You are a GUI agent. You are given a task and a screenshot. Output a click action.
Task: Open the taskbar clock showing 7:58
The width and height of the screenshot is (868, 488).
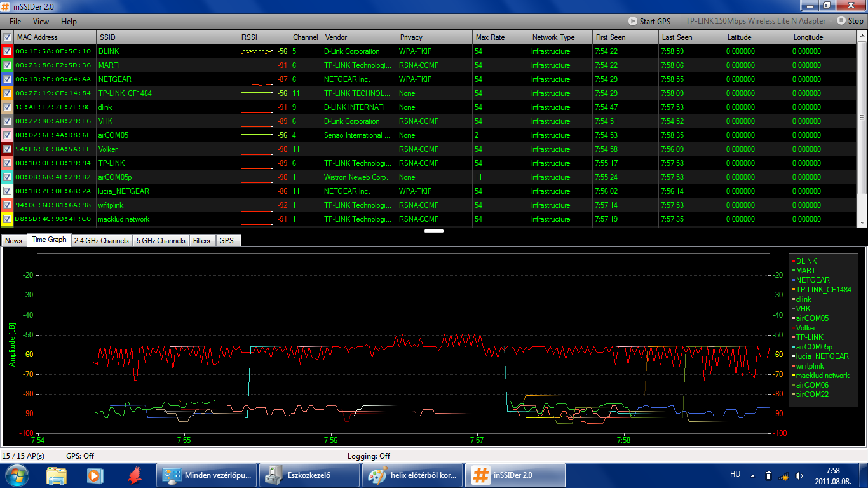pos(832,475)
